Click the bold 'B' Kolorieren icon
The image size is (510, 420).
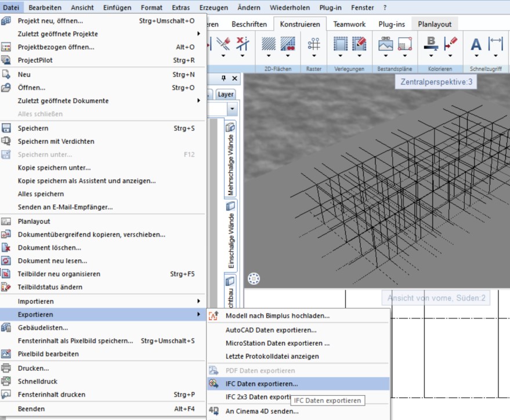click(431, 44)
